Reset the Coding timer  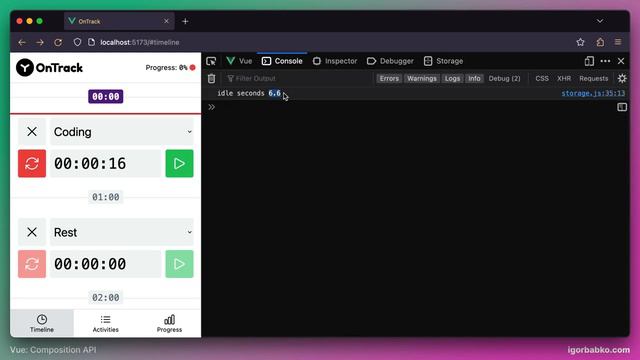point(32,163)
